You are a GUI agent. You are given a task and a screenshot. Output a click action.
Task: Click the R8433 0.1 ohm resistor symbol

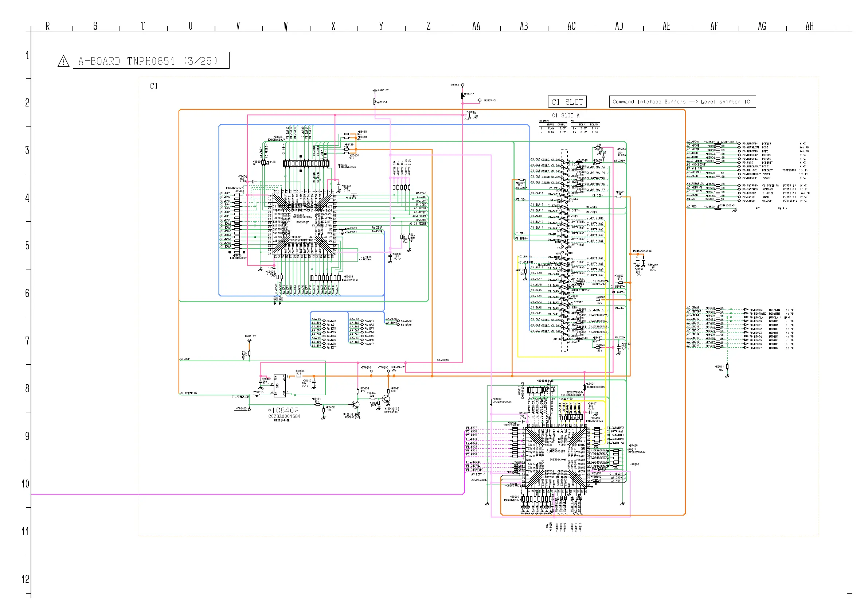point(299,376)
